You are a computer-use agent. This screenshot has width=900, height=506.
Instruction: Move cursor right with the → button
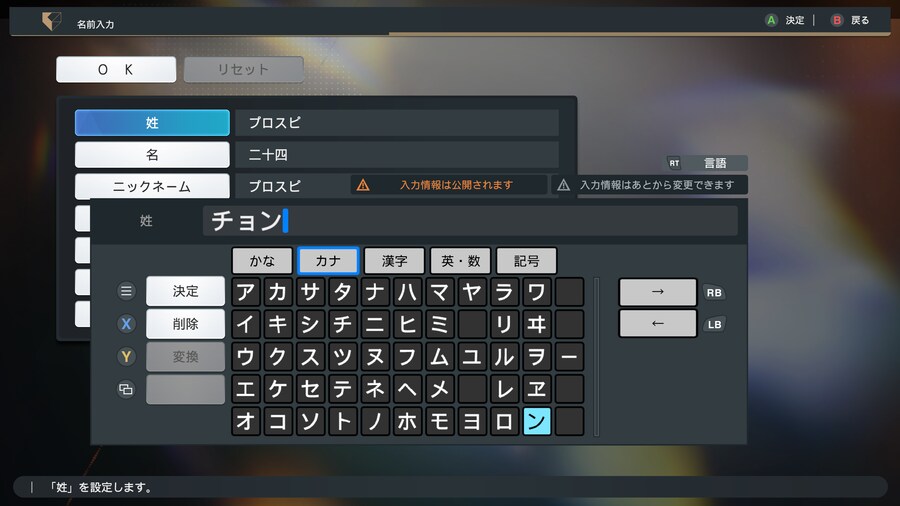[x=658, y=292]
